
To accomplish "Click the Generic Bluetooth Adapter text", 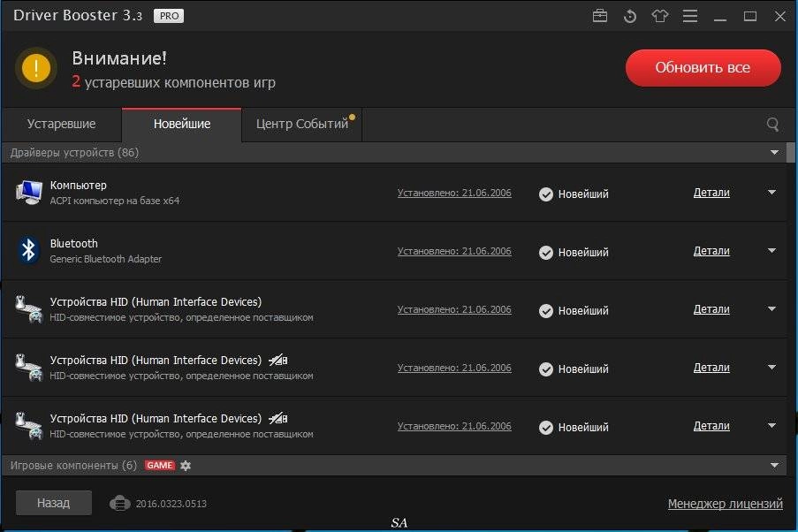I will (x=106, y=259).
